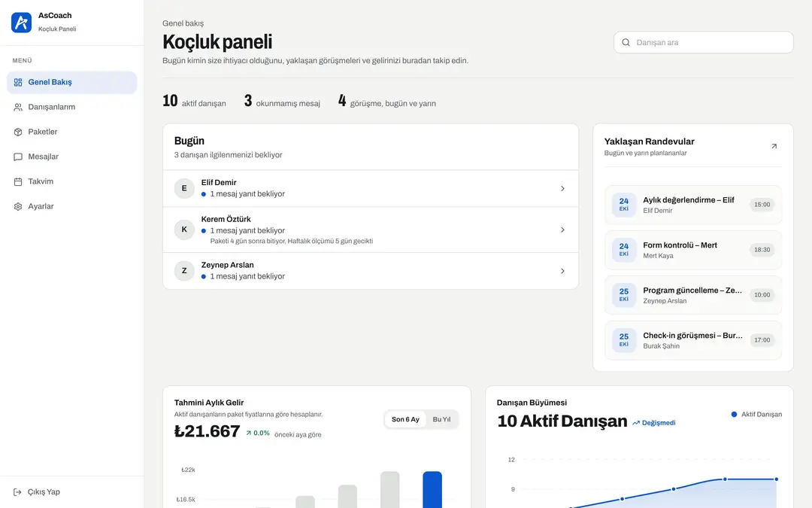This screenshot has width=812, height=508.
Task: Expand Kerem Öztürk row with chevron
Action: pyautogui.click(x=562, y=230)
